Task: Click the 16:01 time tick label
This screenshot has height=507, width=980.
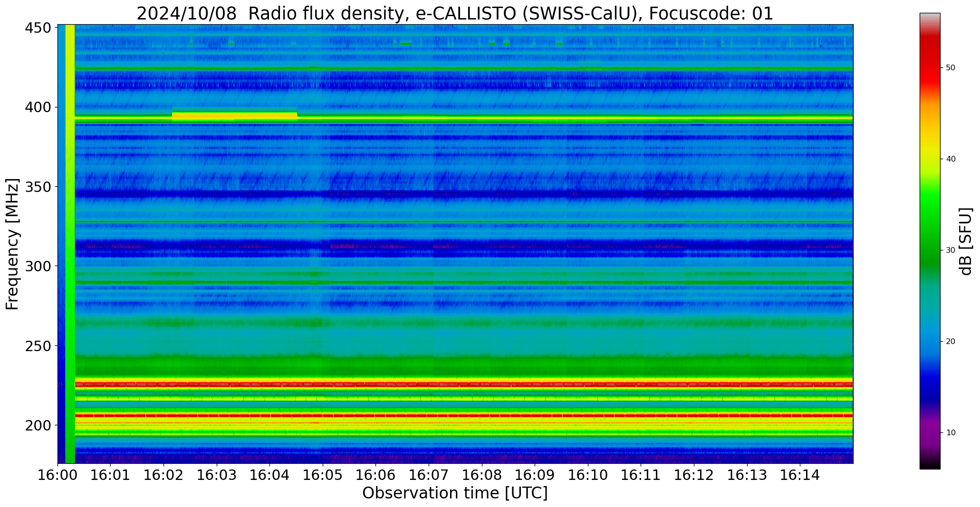Action: point(111,475)
